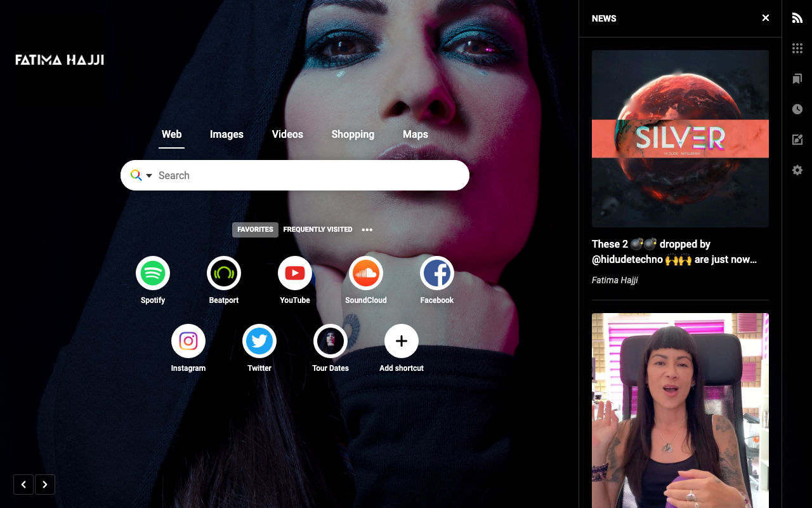Click the Add shortcut plus icon
This screenshot has height=508, width=812.
(402, 341)
